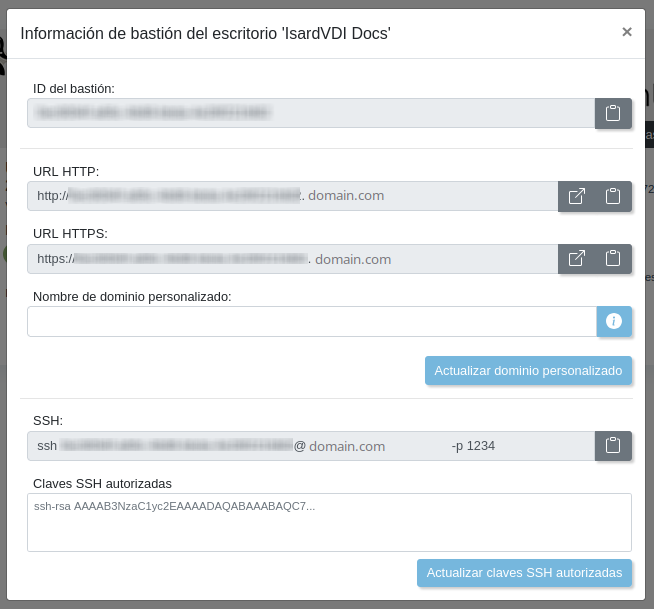The height and width of the screenshot is (609, 654).
Task: Open the HTTP URL in new tab
Action: (577, 196)
